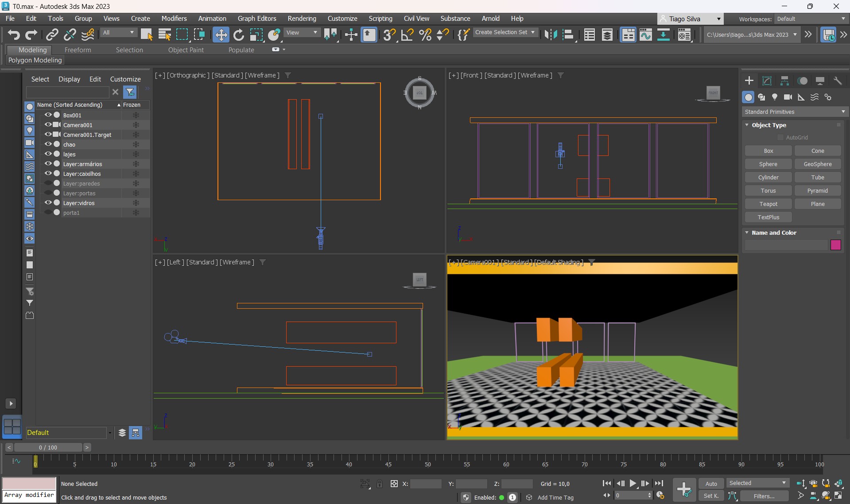Select the Move transform tool
Image resolution: width=850 pixels, height=504 pixels.
(x=221, y=35)
